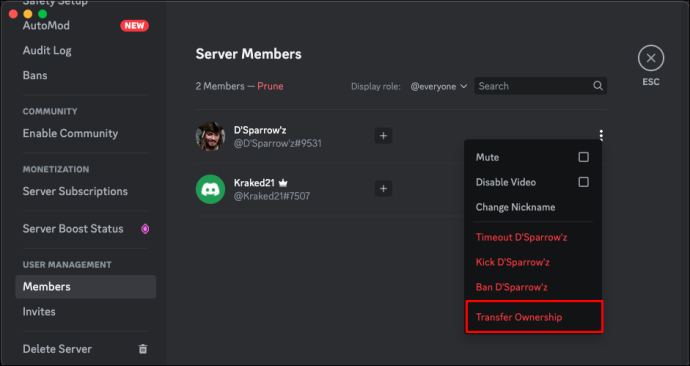Open the Display role @everyone dropdown
The height and width of the screenshot is (366, 690).
tap(438, 86)
